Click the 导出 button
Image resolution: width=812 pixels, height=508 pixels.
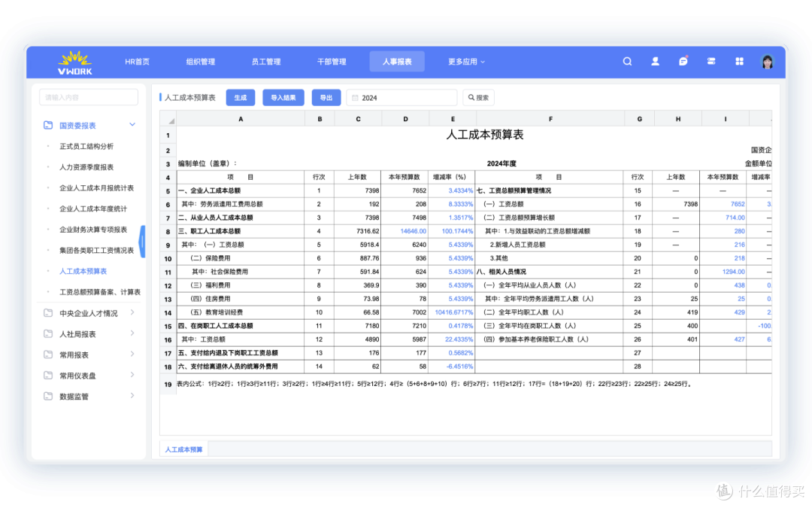click(326, 97)
